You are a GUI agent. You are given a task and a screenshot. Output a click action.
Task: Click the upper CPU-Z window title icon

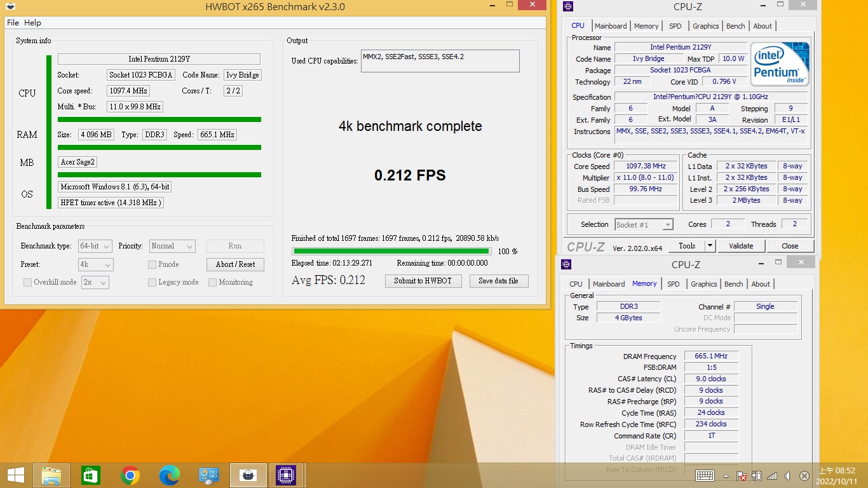click(x=568, y=6)
